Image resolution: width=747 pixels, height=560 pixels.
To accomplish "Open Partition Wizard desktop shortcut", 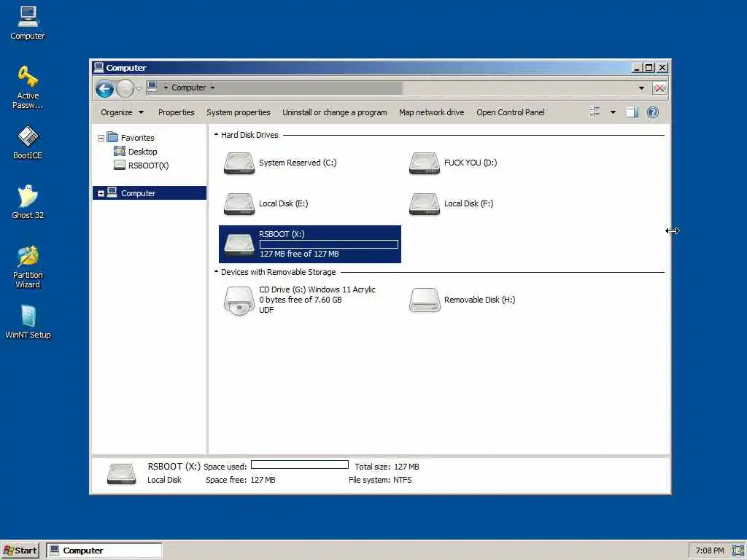I will 28,267.
